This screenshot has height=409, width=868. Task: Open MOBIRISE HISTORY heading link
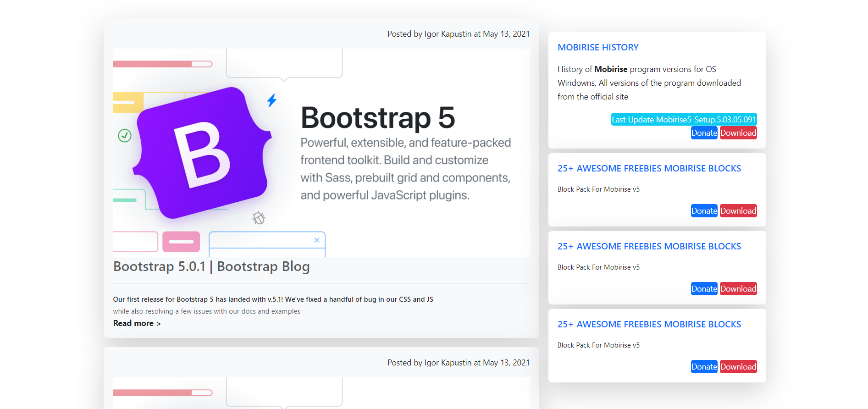tap(598, 47)
